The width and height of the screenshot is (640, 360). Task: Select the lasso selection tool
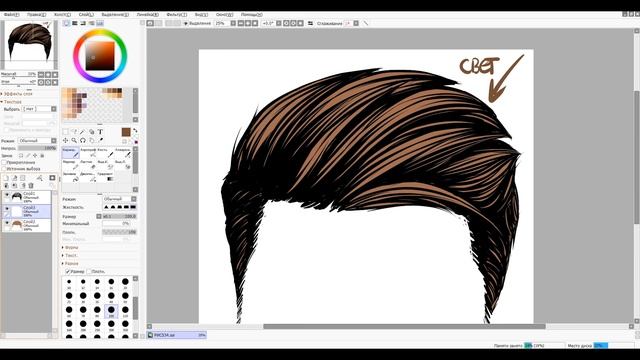coord(74,132)
